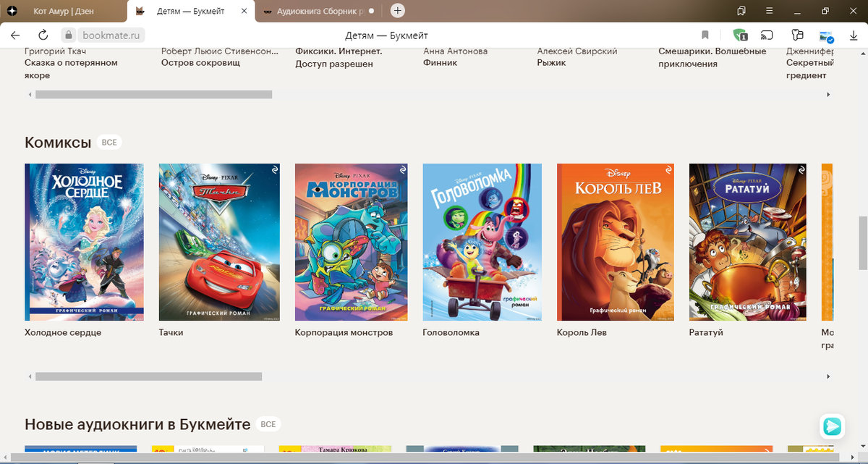Open Фиксики. Интернет. Доступ разрешен title

click(339, 58)
